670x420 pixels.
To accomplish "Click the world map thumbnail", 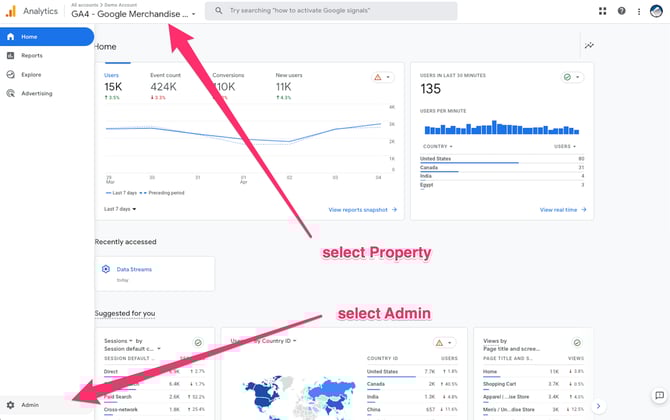I will point(298,397).
